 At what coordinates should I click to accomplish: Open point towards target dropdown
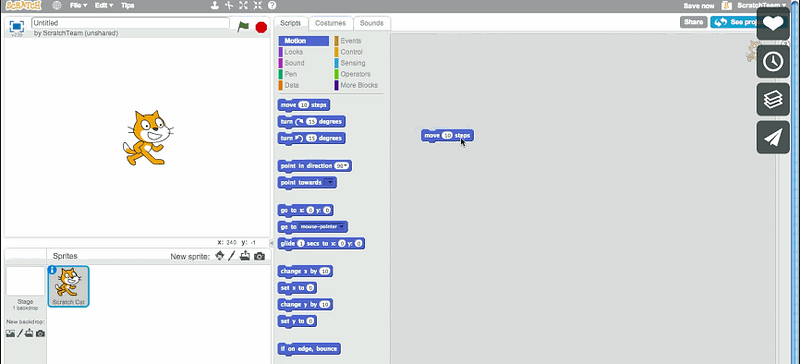[330, 182]
